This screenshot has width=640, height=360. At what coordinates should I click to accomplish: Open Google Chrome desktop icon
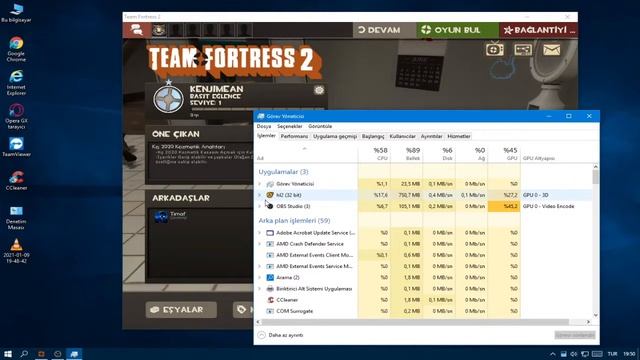coord(16,49)
